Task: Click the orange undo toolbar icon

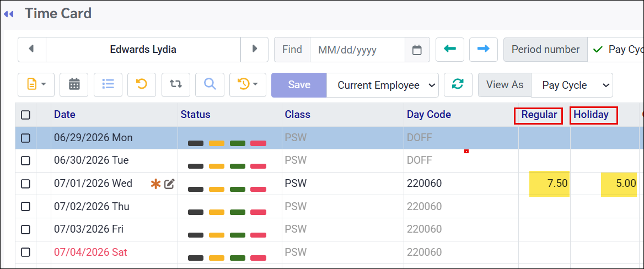Action: tap(142, 84)
